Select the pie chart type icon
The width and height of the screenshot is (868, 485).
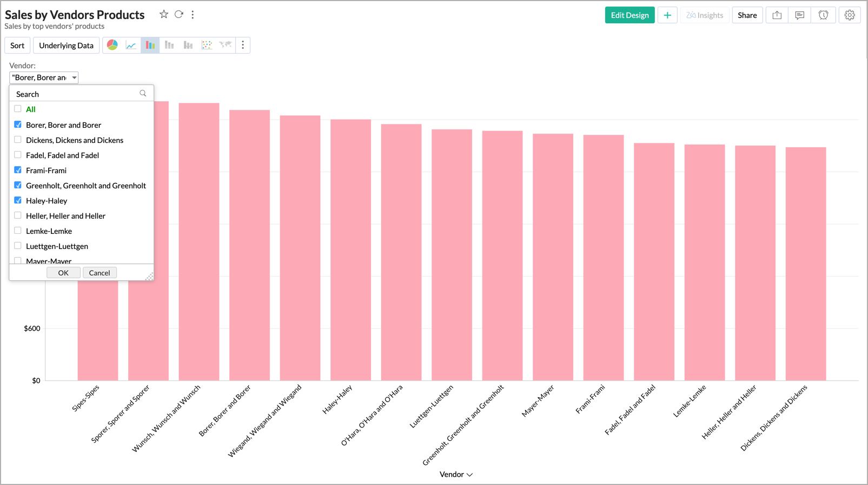(112, 45)
